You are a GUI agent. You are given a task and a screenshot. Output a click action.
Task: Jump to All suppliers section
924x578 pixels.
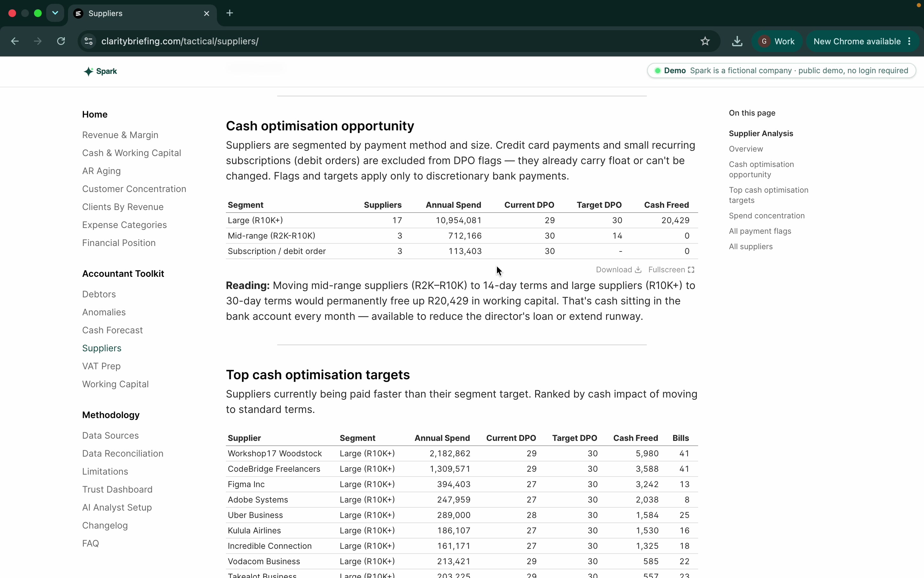[x=750, y=247]
